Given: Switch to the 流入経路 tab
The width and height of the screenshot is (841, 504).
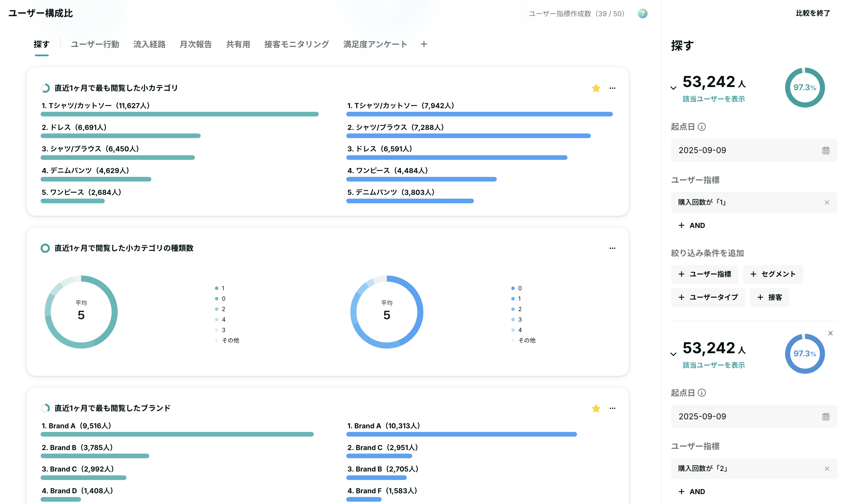Looking at the screenshot, I should coord(149,44).
